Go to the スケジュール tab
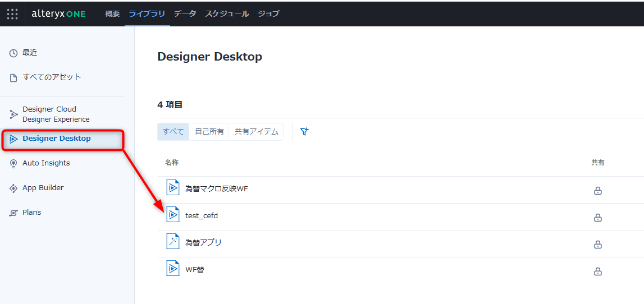The height and width of the screenshot is (304, 644). click(227, 13)
